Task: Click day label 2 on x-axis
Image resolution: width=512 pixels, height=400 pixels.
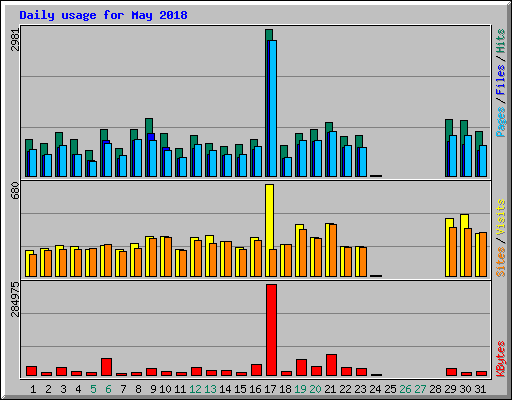Action: (48, 389)
